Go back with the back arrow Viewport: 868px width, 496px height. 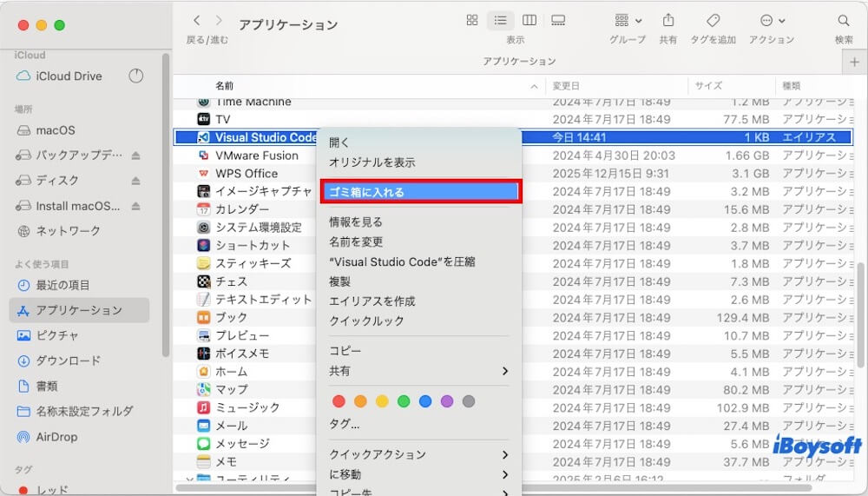[196, 21]
